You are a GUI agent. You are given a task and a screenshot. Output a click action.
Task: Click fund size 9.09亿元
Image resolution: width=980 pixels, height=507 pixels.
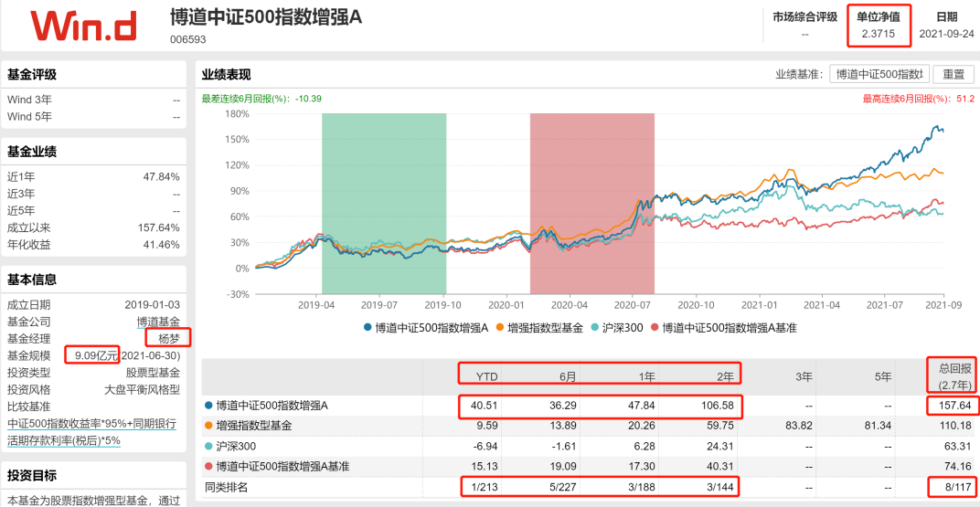96,356
